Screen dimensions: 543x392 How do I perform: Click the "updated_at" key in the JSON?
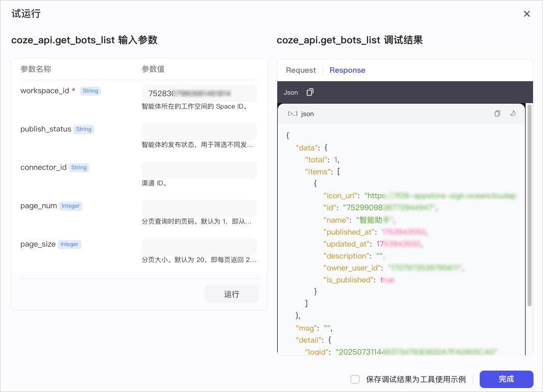pyautogui.click(x=347, y=244)
